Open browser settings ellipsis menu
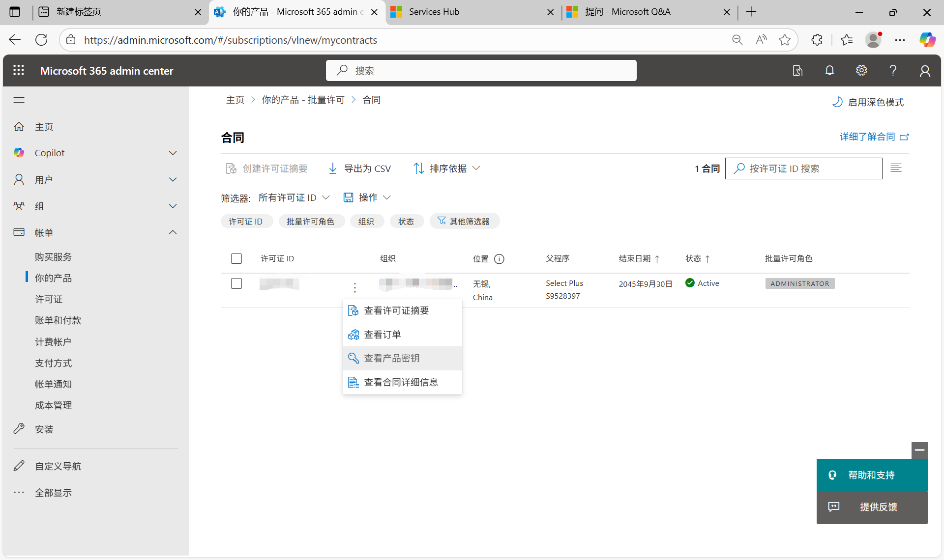The height and width of the screenshot is (560, 944). 900,40
